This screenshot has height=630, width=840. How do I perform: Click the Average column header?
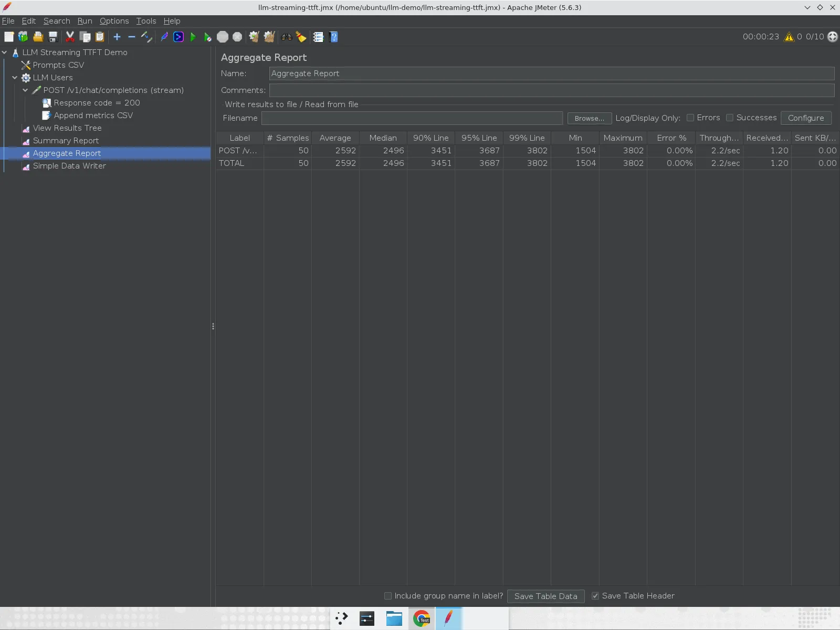click(x=335, y=138)
